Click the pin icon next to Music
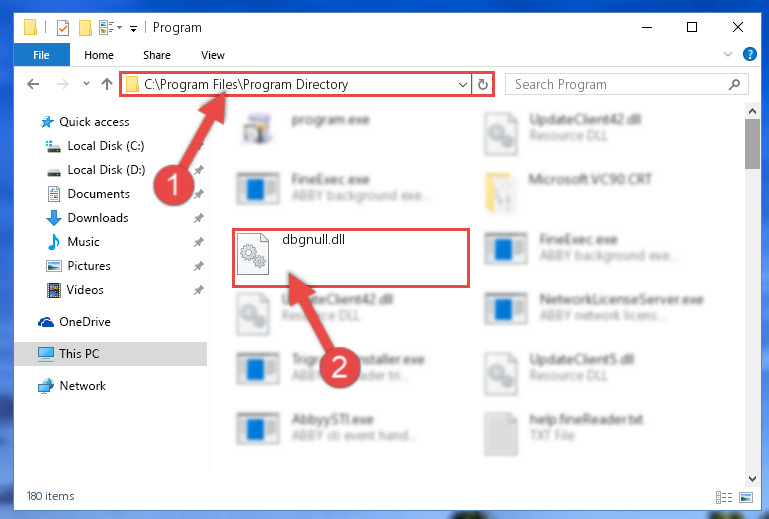Viewport: 769px width, 519px height. point(199,242)
